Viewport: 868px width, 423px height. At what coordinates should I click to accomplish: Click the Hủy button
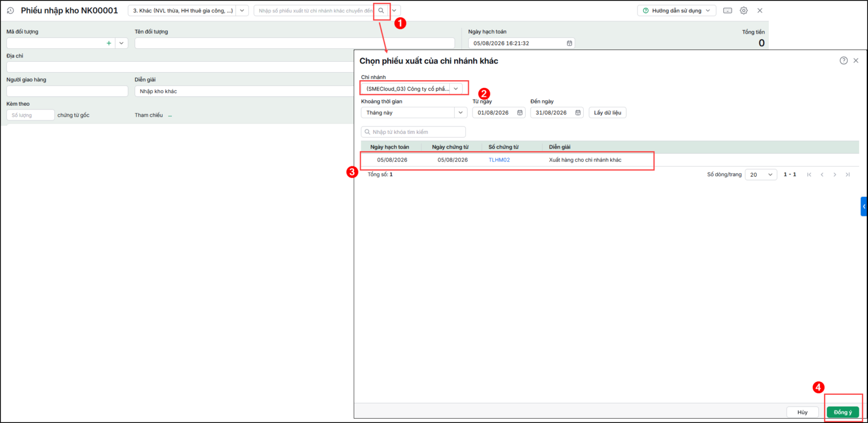[802, 412]
